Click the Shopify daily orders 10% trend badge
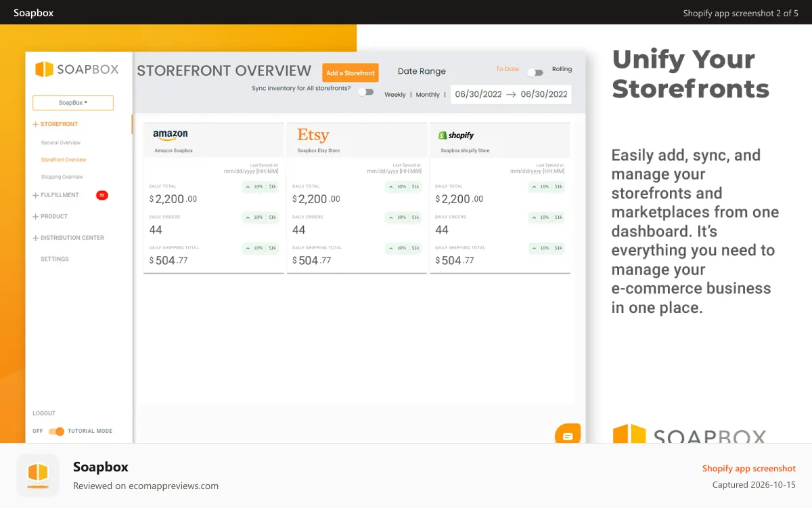 tap(546, 217)
